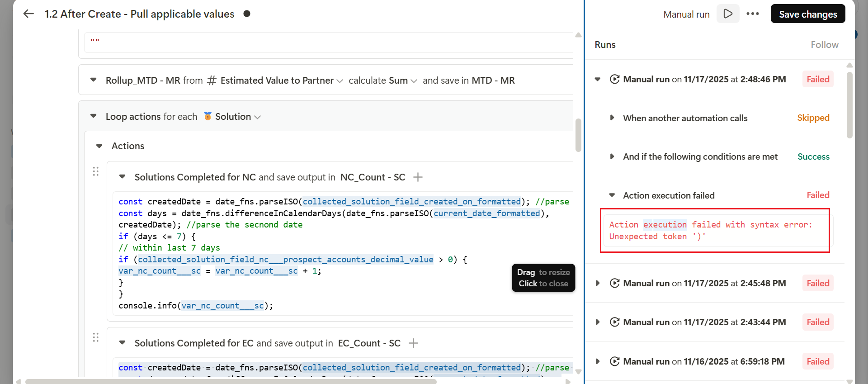Collapse the Actions group
This screenshot has width=868, height=384.
pos(99,146)
